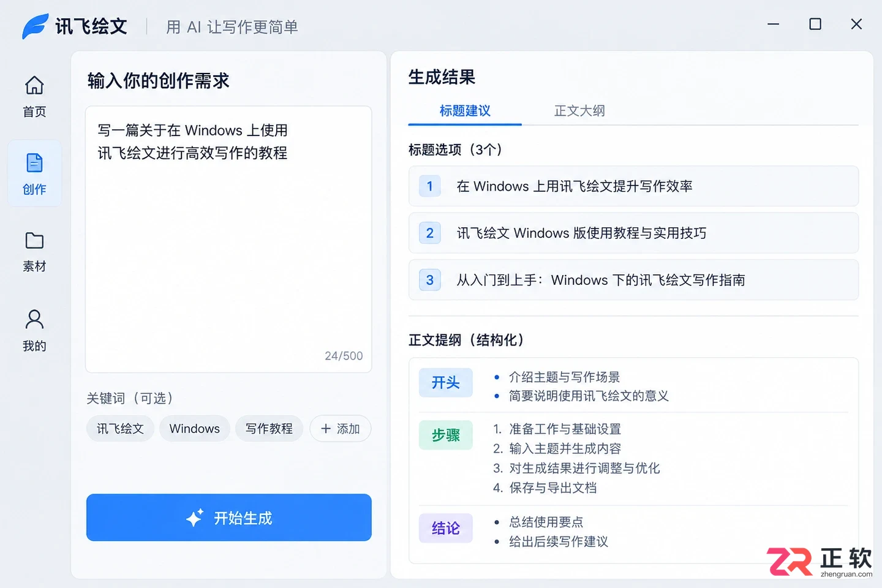Click number badge 1 in title options
This screenshot has width=882, height=588.
pyautogui.click(x=430, y=186)
